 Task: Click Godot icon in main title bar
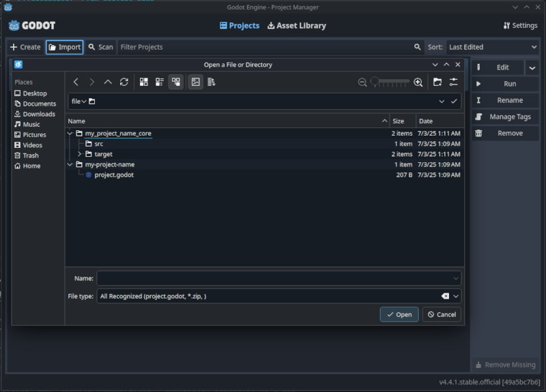8,7
